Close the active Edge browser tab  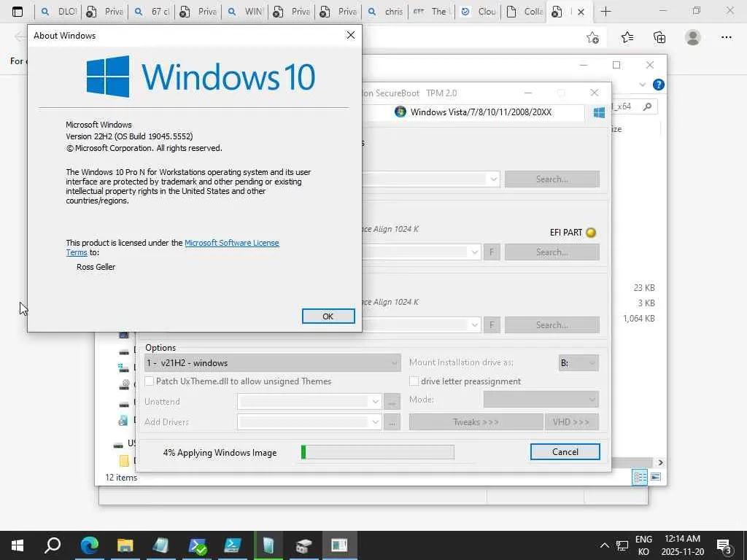(581, 12)
